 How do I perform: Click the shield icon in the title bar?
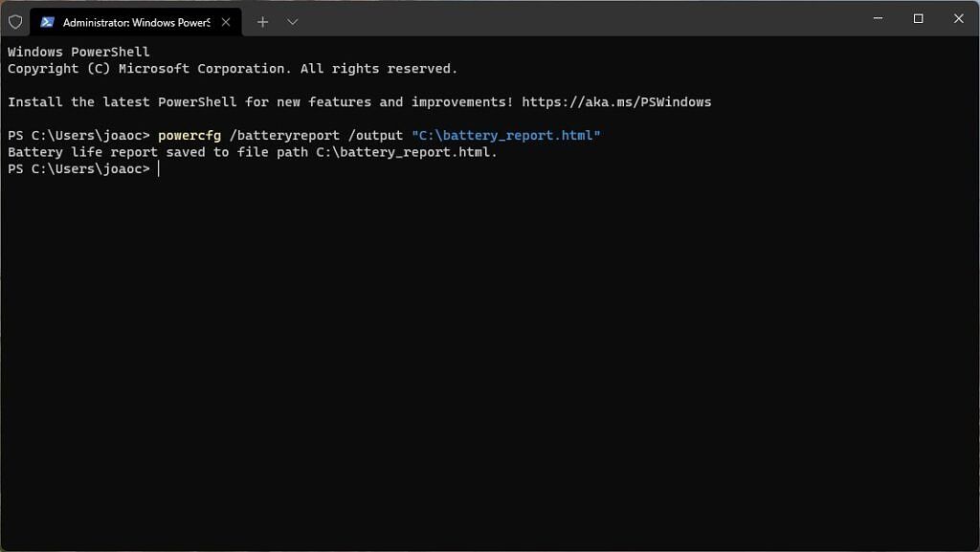[14, 20]
